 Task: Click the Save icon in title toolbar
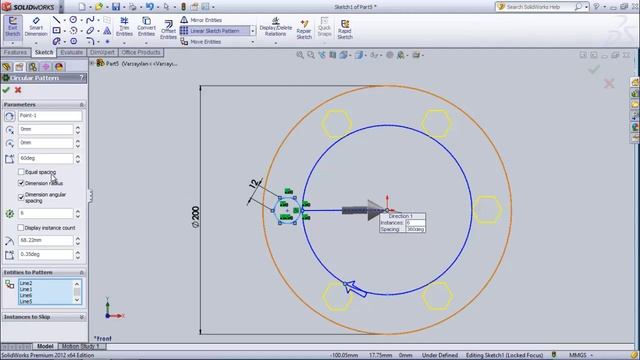[116, 7]
